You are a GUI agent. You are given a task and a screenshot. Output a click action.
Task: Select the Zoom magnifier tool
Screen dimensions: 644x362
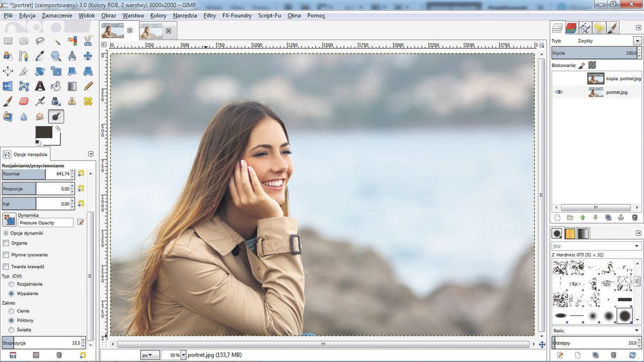pos(56,56)
